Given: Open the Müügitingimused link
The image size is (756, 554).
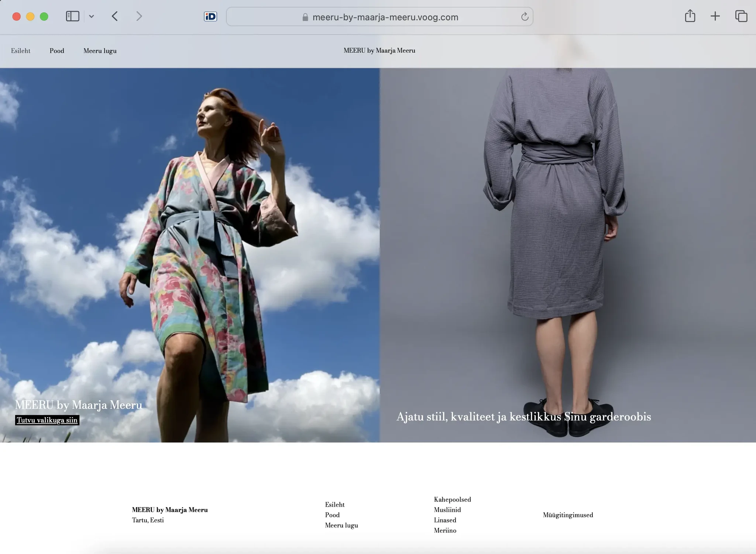Looking at the screenshot, I should (568, 515).
